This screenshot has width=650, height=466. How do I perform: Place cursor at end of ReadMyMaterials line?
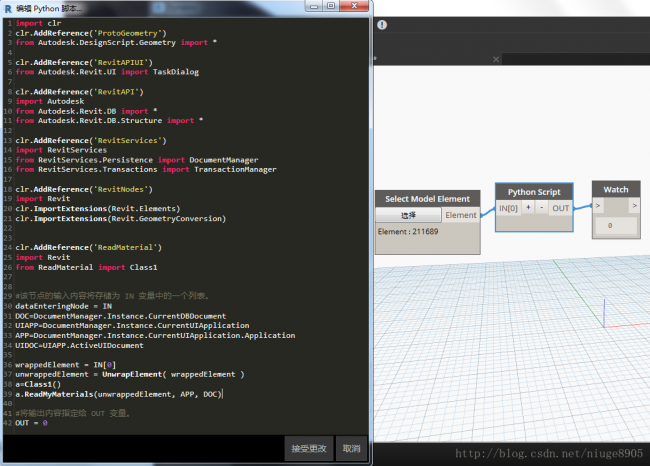click(223, 395)
